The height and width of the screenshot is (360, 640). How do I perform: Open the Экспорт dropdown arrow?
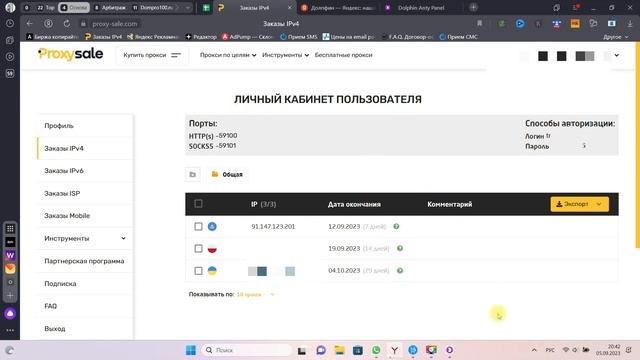click(599, 204)
